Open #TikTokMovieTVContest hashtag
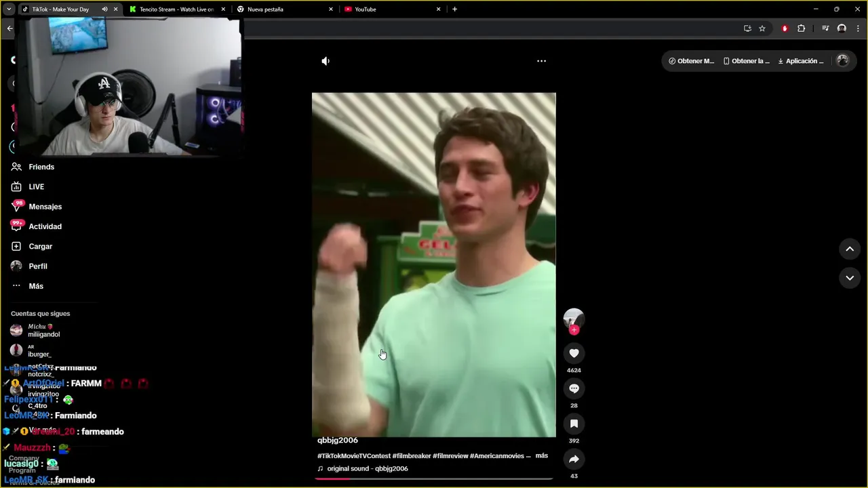This screenshot has width=868, height=488. (354, 456)
